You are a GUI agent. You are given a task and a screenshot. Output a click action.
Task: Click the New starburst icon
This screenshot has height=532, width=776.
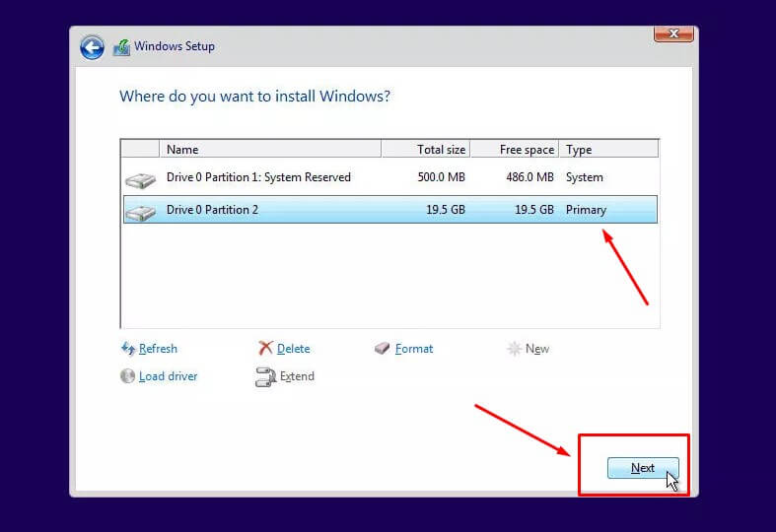pos(514,349)
